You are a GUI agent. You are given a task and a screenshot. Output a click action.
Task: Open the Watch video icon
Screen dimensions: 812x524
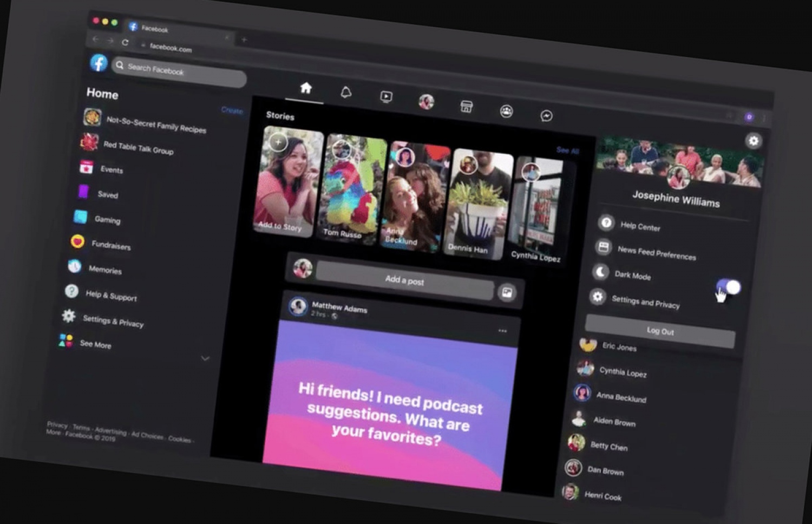point(386,97)
